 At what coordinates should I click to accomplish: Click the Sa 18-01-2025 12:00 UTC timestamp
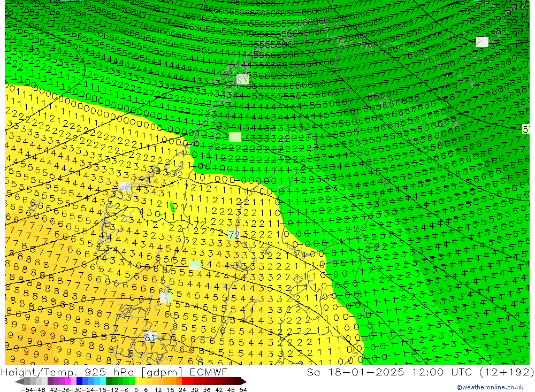[x=420, y=372]
